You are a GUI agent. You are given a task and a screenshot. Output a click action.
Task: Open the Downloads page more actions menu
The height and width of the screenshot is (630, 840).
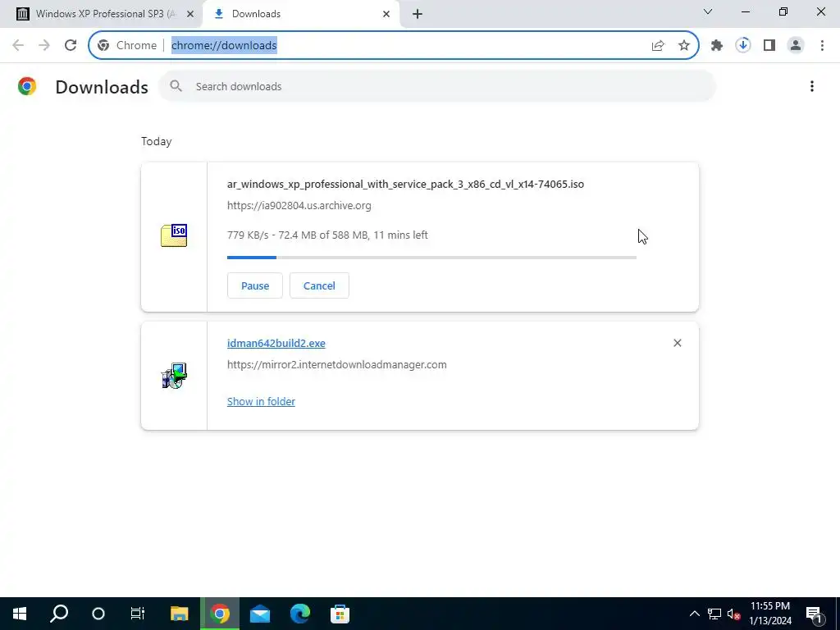pyautogui.click(x=812, y=86)
